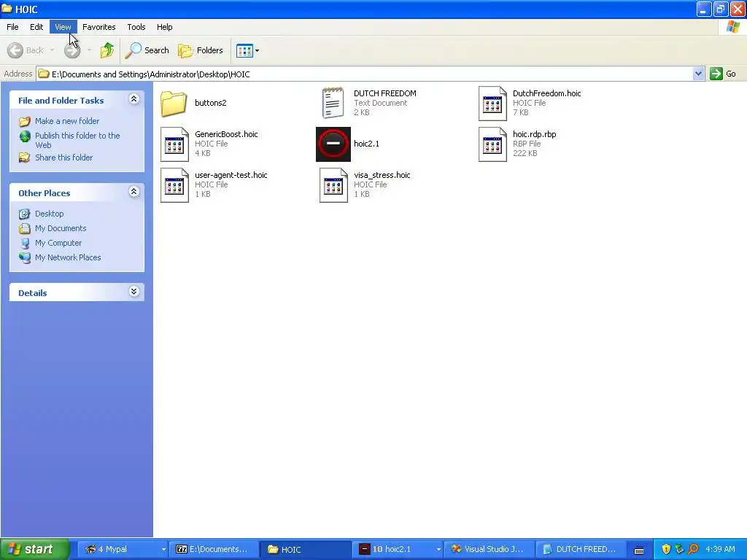Go to My Documents link
Viewport: 747px width, 560px height.
(61, 228)
